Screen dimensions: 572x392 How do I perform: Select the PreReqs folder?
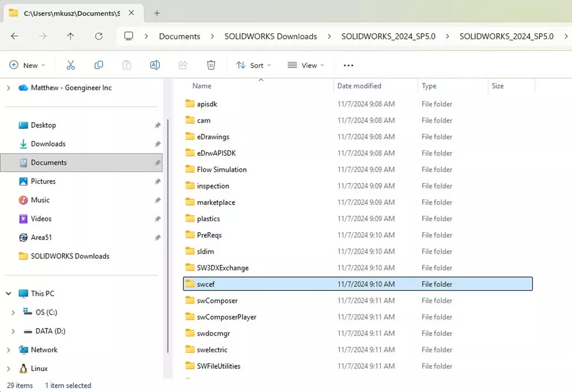coord(358,236)
